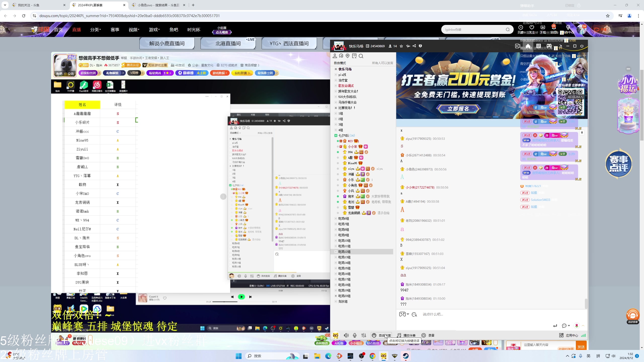Click the Douyu follow heart icon

pyautogui.click(x=532, y=27)
